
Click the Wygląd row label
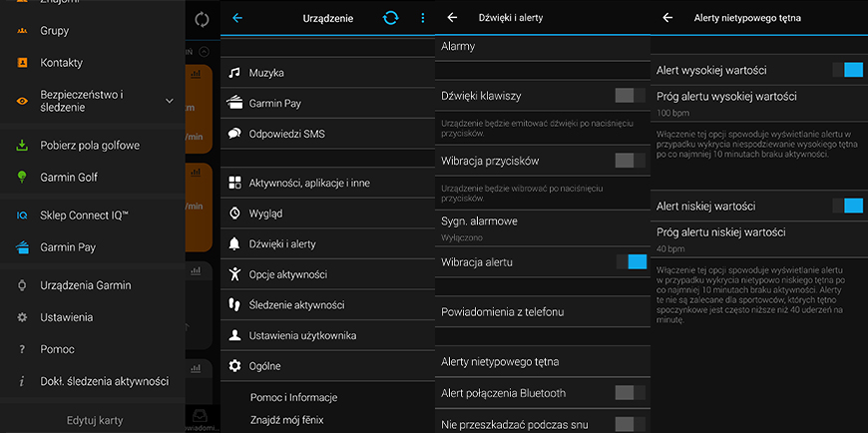(266, 214)
